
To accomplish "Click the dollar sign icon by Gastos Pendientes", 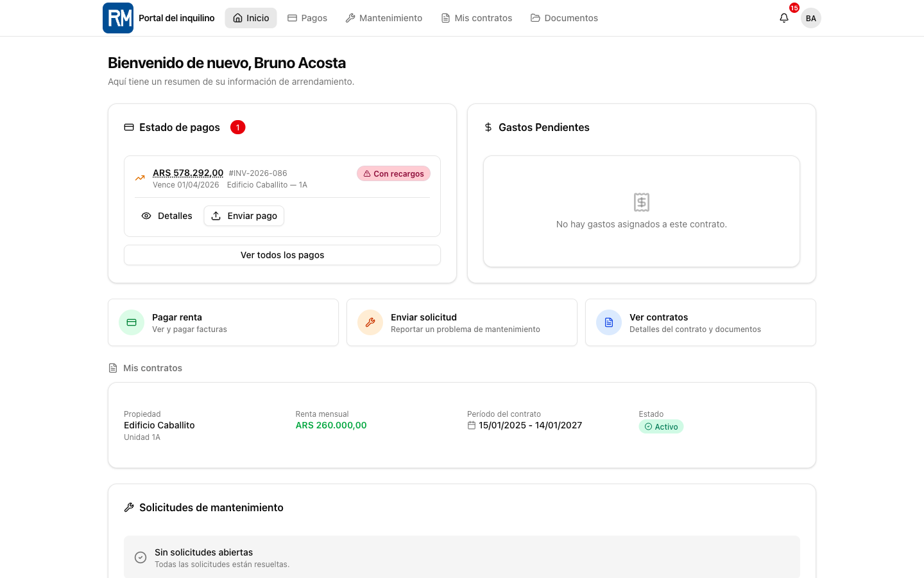I will click(488, 127).
